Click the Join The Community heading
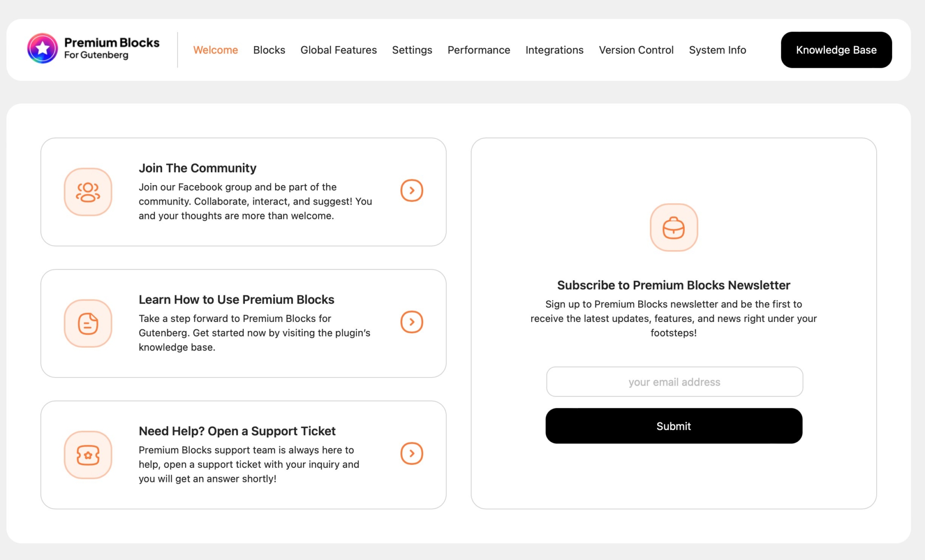This screenshot has width=925, height=560. coord(197,168)
